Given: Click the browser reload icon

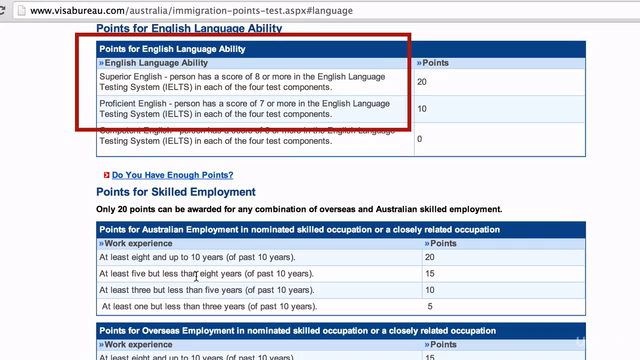Looking at the screenshot, I should (2, 10).
